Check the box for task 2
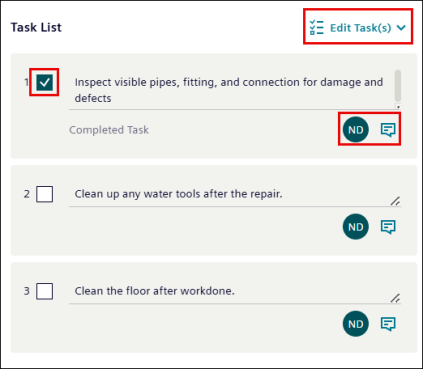The width and height of the screenshot is (423, 369). (45, 194)
